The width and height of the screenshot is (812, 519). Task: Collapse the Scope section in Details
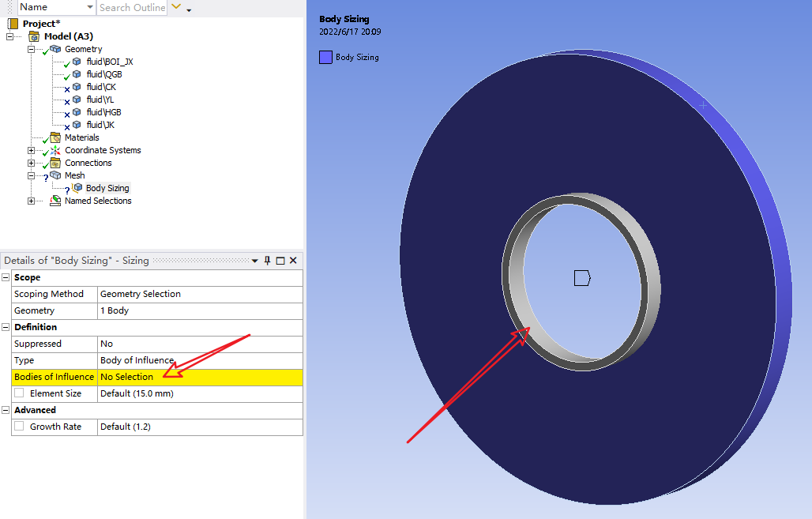click(x=6, y=278)
